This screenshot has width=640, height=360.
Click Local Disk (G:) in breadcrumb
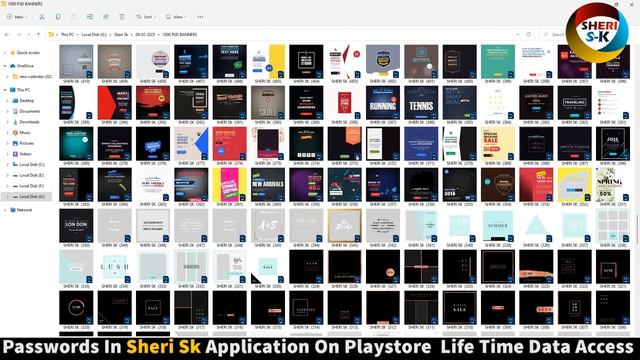94,35
